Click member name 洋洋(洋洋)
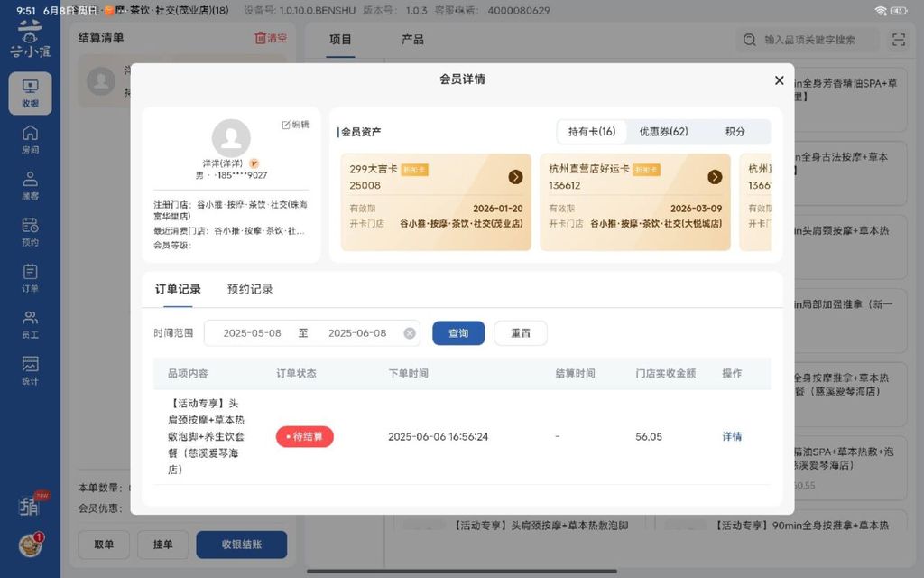 coord(223,163)
